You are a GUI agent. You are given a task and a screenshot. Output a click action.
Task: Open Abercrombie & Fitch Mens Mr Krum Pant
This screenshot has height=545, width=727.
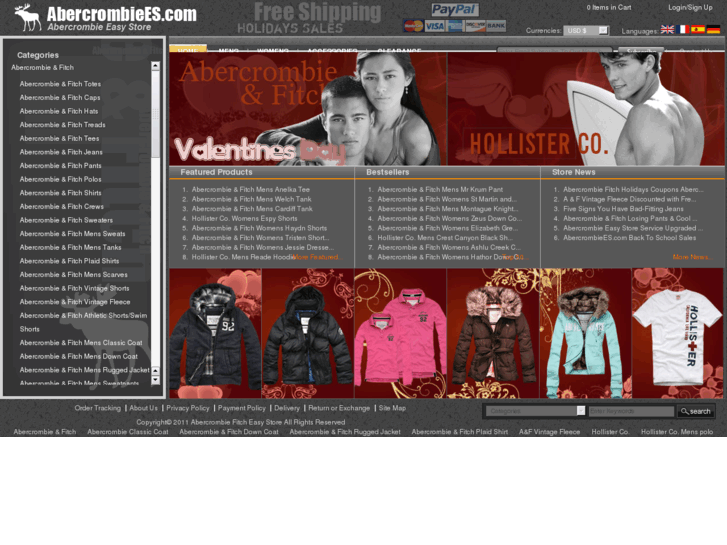(x=440, y=189)
